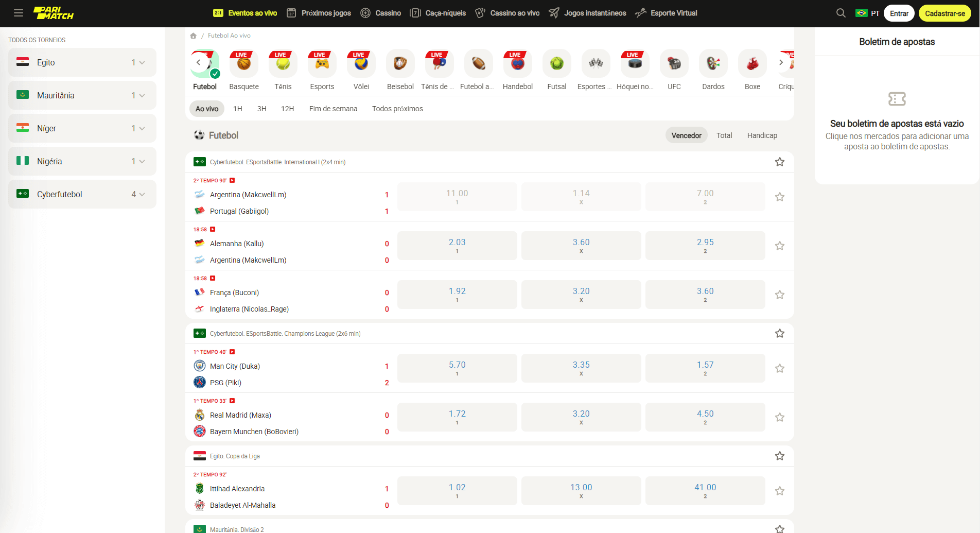Switch to Handicap market tab

(x=762, y=135)
